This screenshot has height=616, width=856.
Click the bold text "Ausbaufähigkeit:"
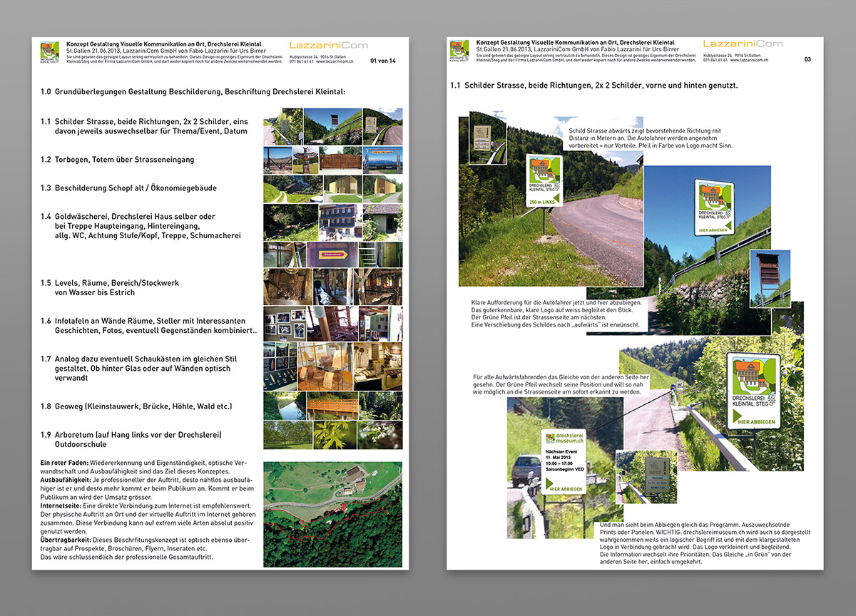[66, 481]
